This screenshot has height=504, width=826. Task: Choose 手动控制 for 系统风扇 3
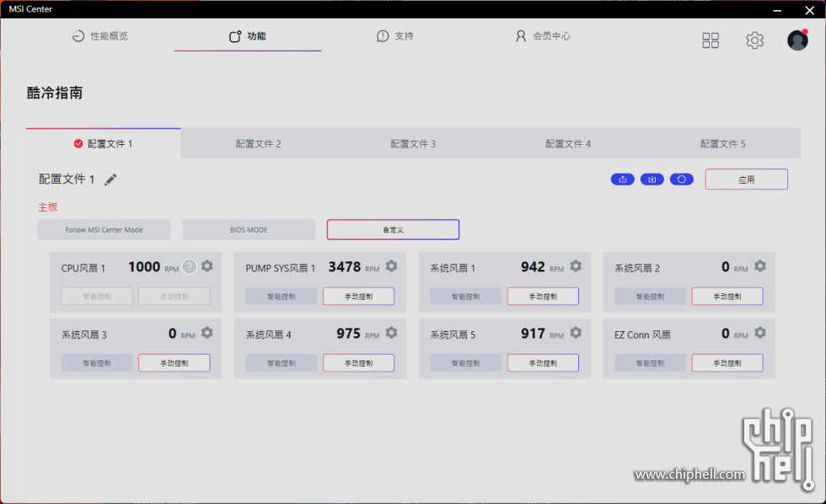click(174, 363)
